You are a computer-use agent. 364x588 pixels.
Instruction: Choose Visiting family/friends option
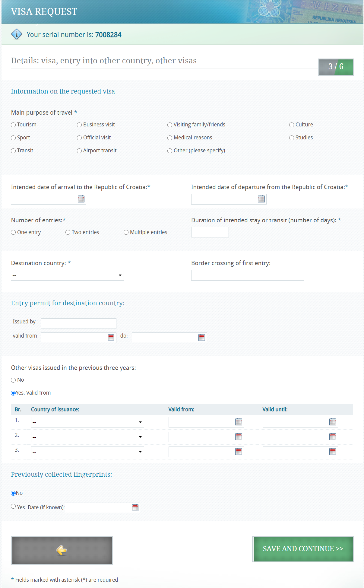point(170,125)
